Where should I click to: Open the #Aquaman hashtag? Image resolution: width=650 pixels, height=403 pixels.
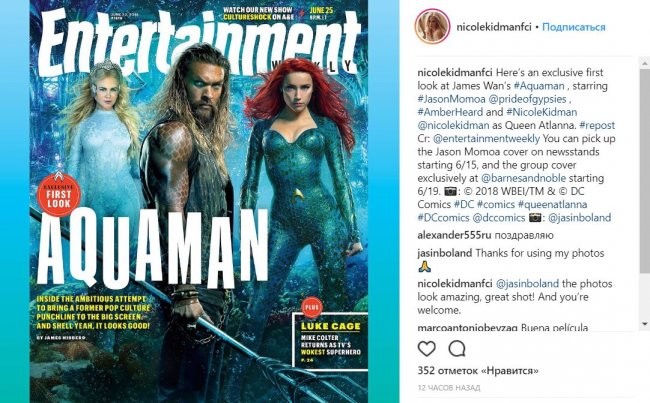click(539, 86)
